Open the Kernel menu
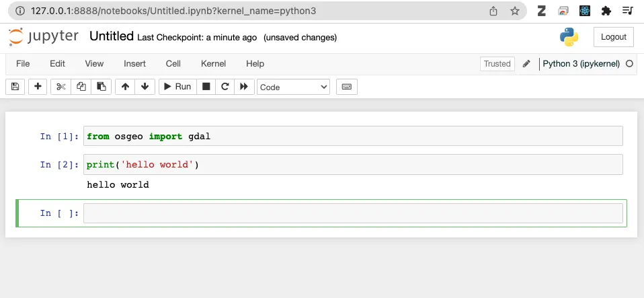 213,64
